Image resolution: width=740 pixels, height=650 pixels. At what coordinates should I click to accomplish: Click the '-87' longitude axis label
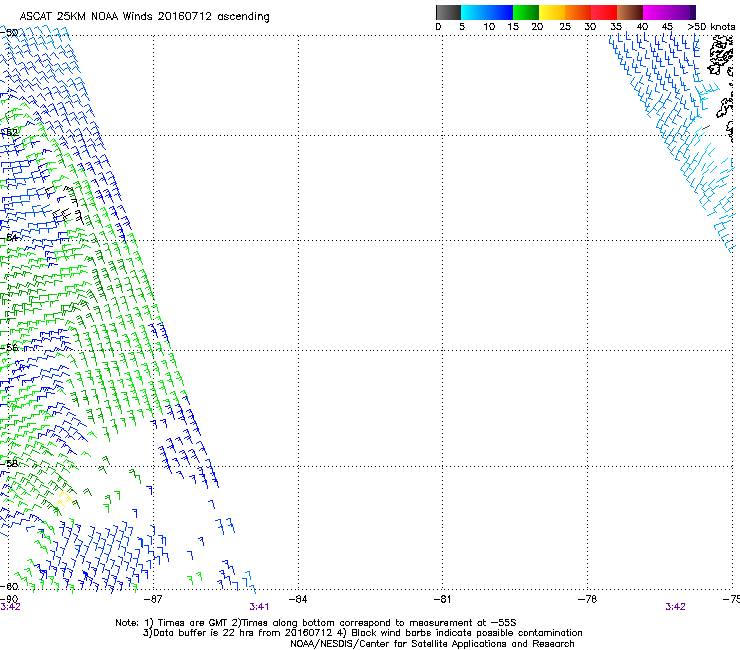[153, 599]
